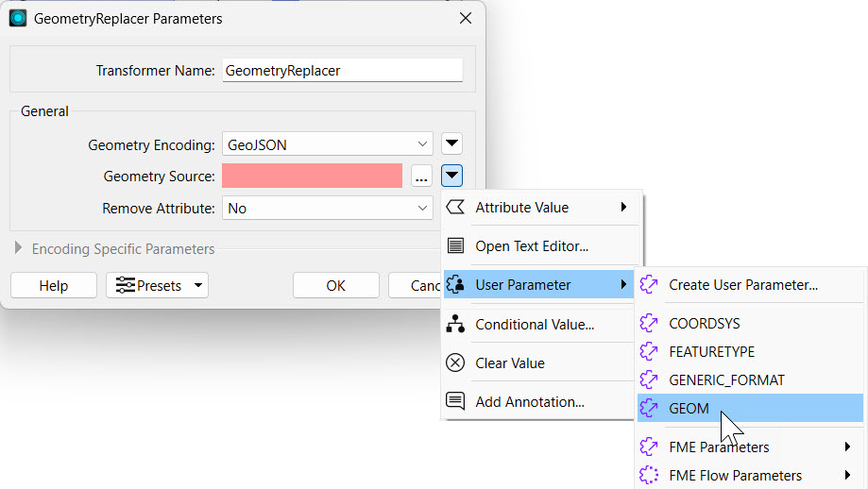The width and height of the screenshot is (868, 489).
Task: Expand Encoding Specific Parameters section
Action: [19, 249]
